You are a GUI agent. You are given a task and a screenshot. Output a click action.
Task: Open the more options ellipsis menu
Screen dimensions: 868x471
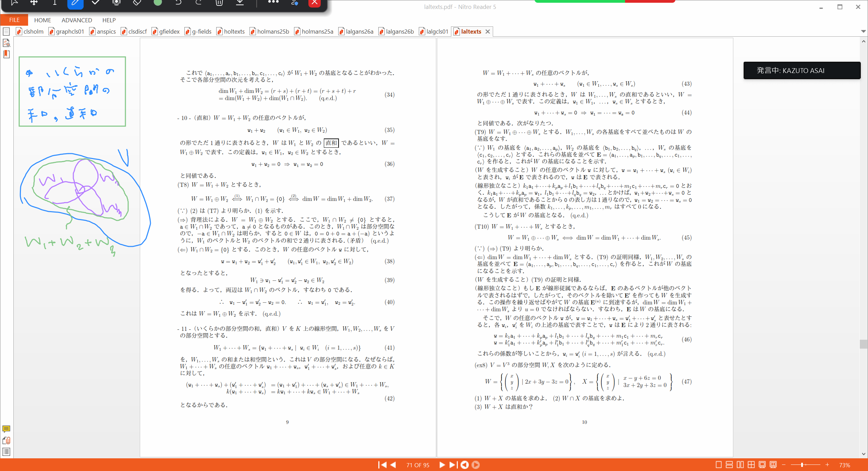(273, 2)
